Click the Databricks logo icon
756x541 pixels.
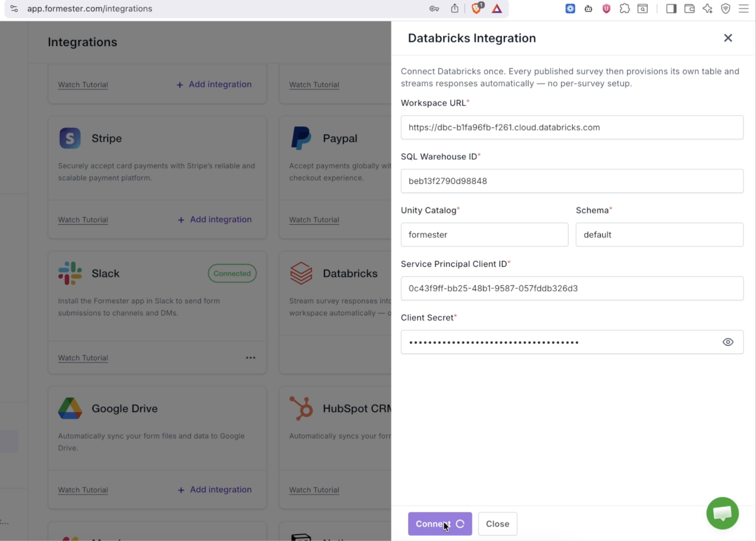coord(301,273)
